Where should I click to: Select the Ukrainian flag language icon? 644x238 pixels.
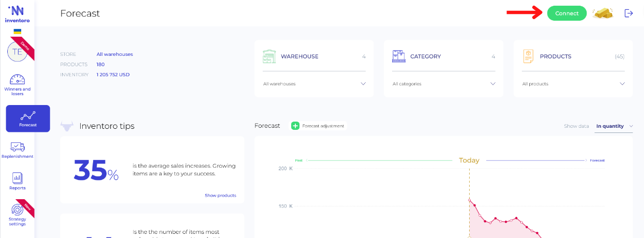[x=18, y=32]
